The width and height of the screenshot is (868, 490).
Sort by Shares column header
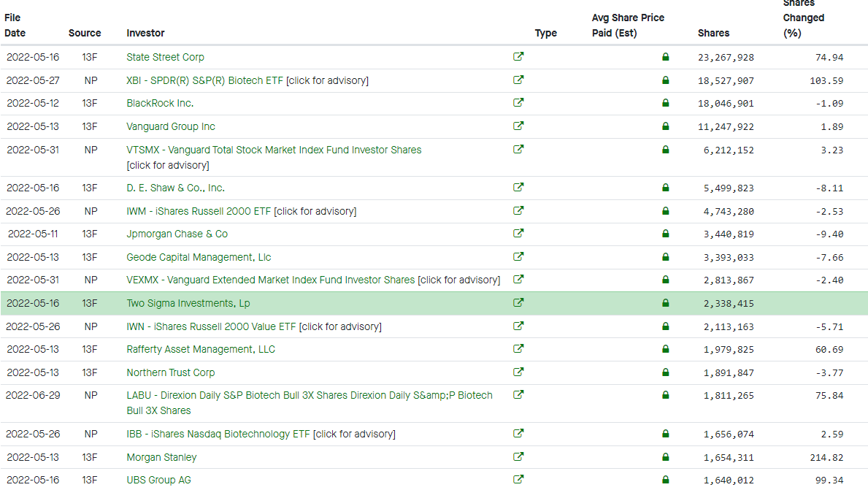713,33
